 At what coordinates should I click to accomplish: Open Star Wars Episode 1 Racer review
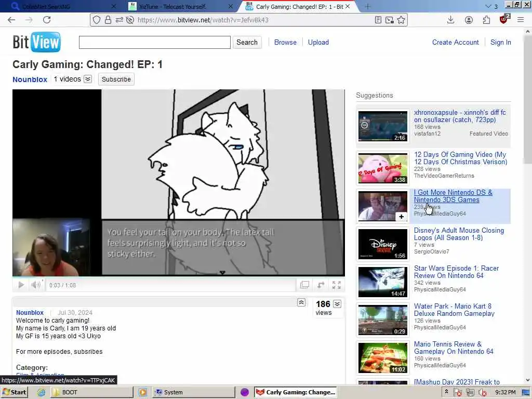click(456, 272)
